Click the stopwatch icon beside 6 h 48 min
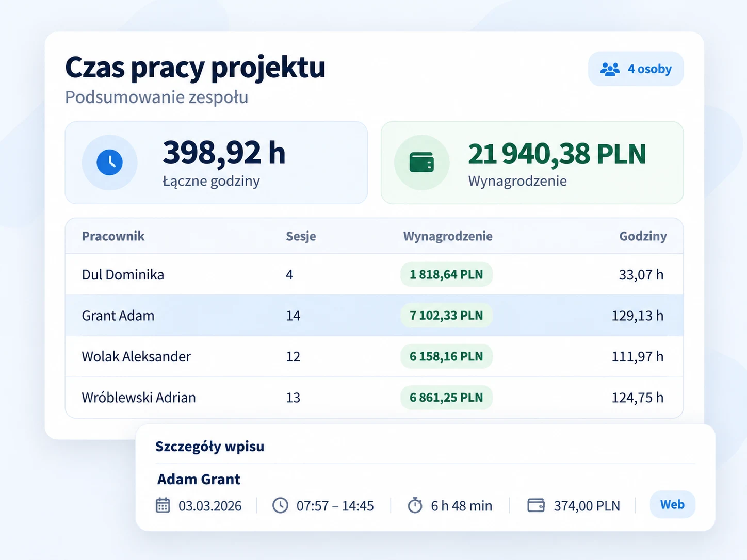 tap(415, 505)
